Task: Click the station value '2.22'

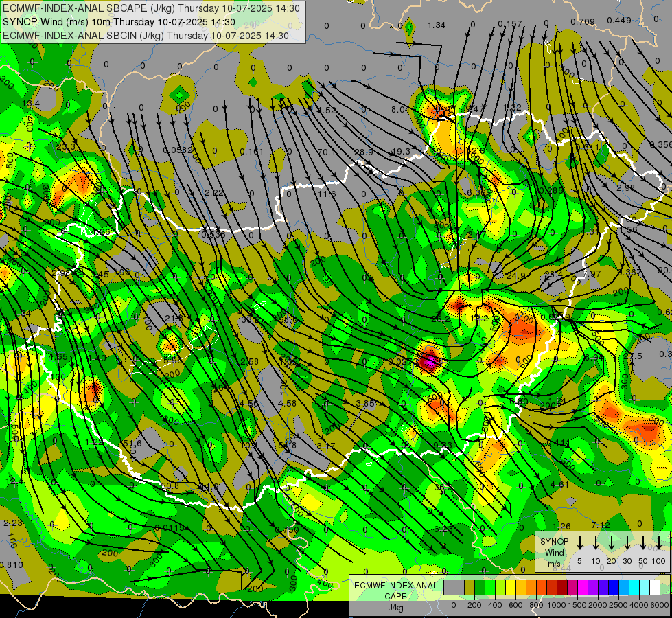Action: pos(214,192)
